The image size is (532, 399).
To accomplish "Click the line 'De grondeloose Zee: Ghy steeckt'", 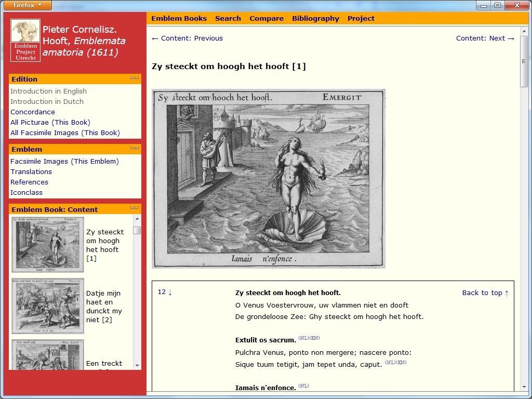I will (x=329, y=317).
